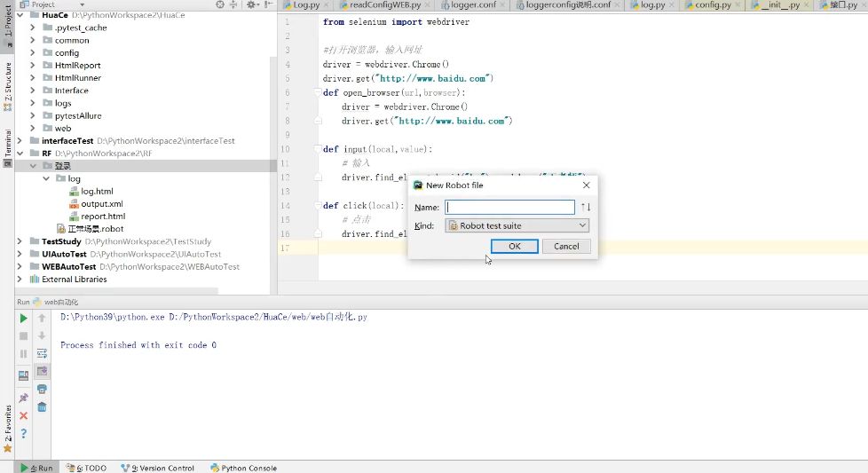Click the Name input field in dialog
The width and height of the screenshot is (868, 473).
(509, 207)
